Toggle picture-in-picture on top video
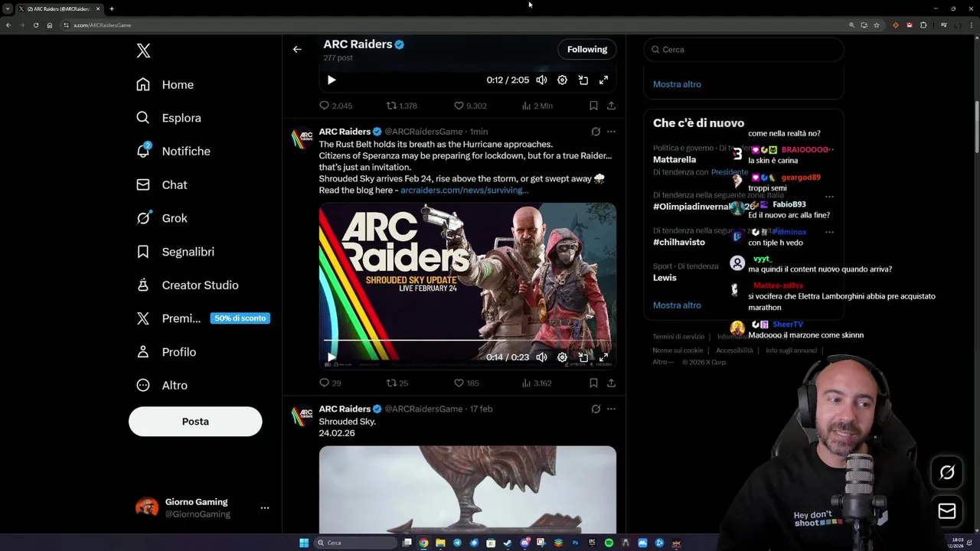Viewport: 980px width, 551px height. click(583, 80)
